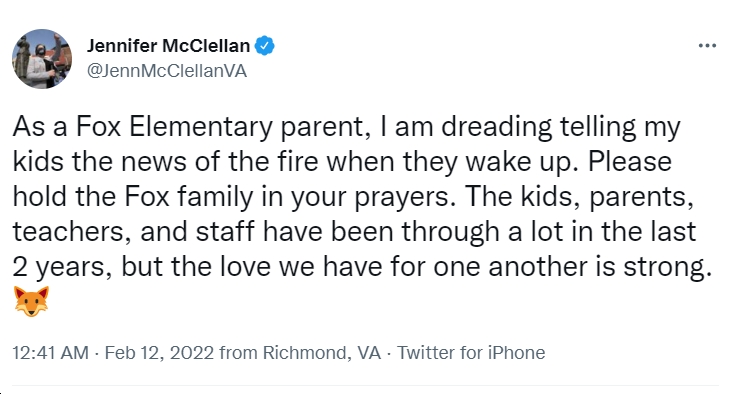The width and height of the screenshot is (732, 394).
Task: Click the phrase "dreading telling my" in tweet
Action: (x=561, y=127)
